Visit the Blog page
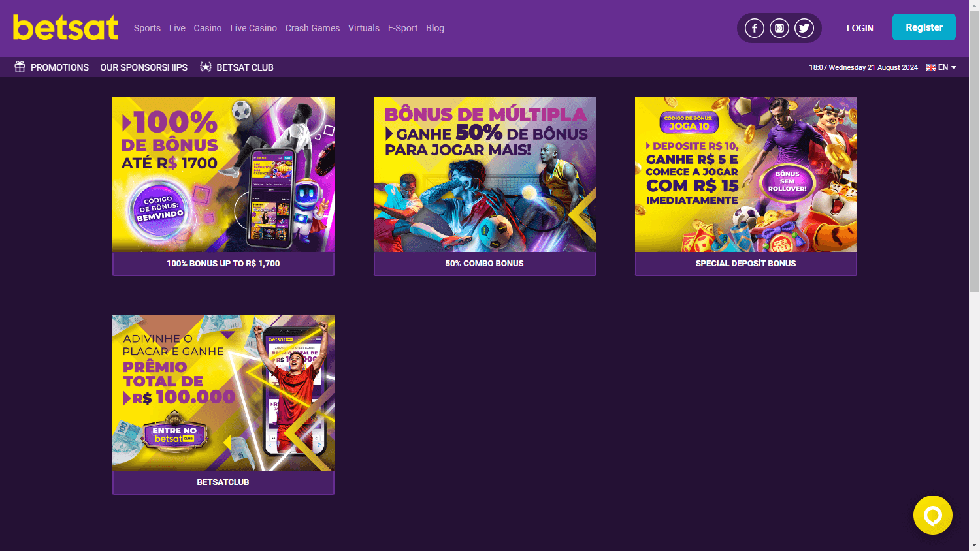 pos(435,28)
